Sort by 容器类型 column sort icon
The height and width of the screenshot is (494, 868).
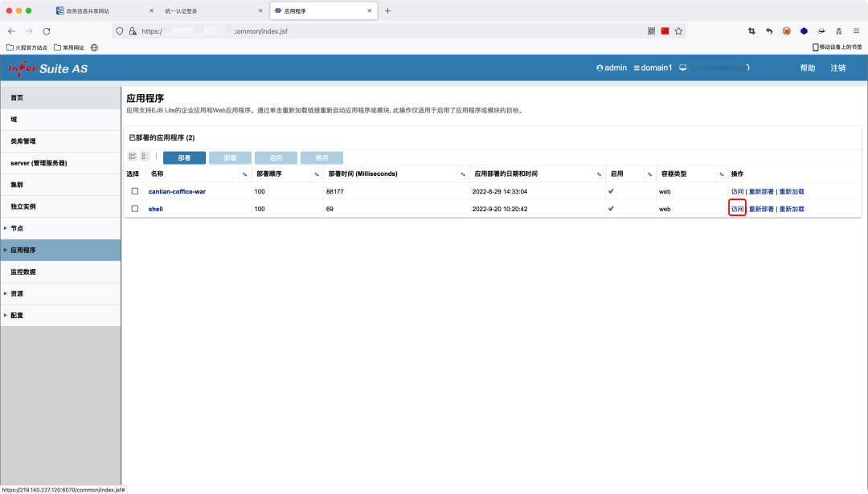click(x=721, y=174)
